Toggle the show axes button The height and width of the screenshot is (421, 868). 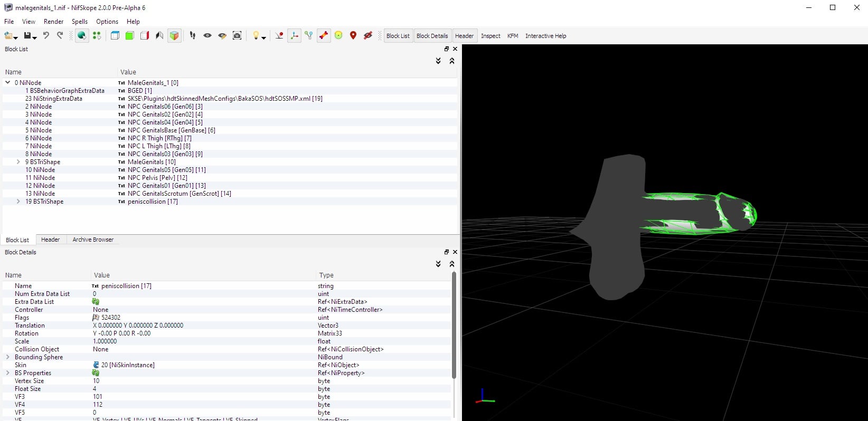tap(294, 35)
